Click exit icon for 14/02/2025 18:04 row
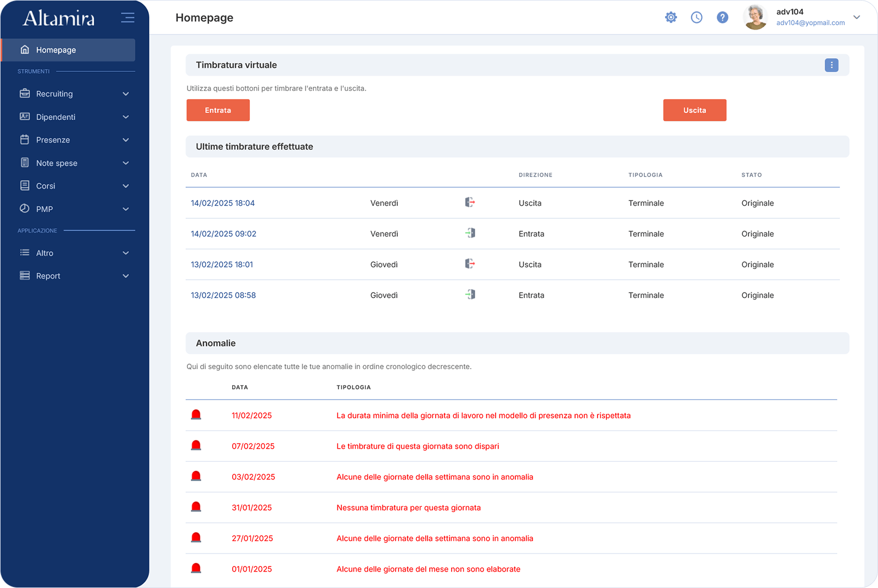 click(x=470, y=202)
